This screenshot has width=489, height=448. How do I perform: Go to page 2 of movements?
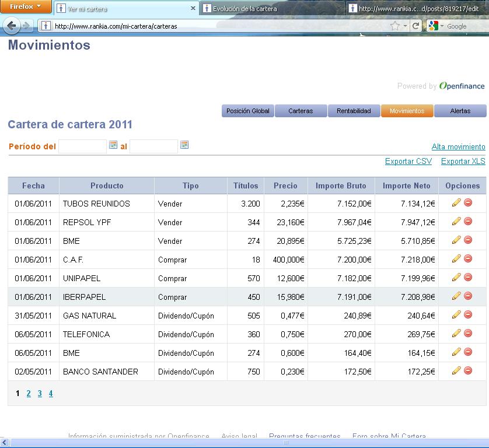pos(29,393)
